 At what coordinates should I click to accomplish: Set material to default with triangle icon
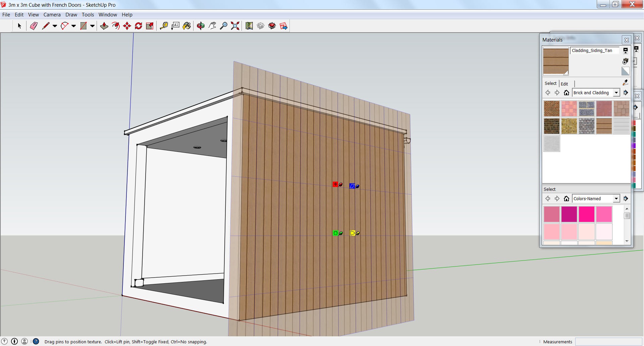coord(626,71)
